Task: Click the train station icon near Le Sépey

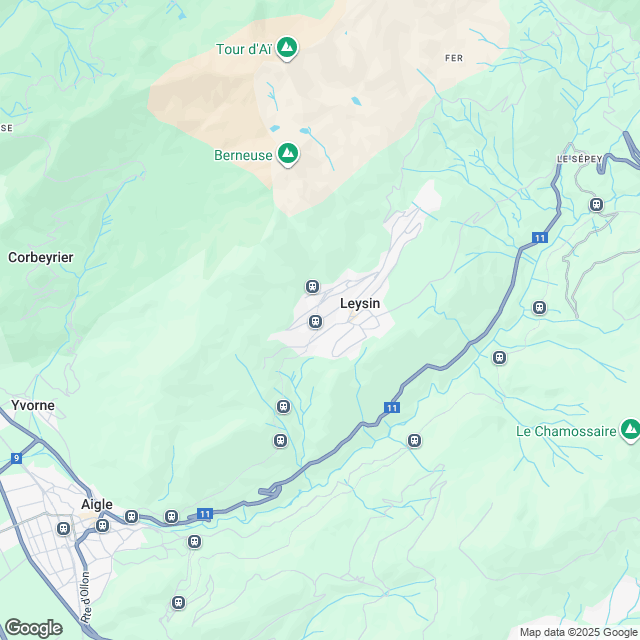Action: pos(596,204)
